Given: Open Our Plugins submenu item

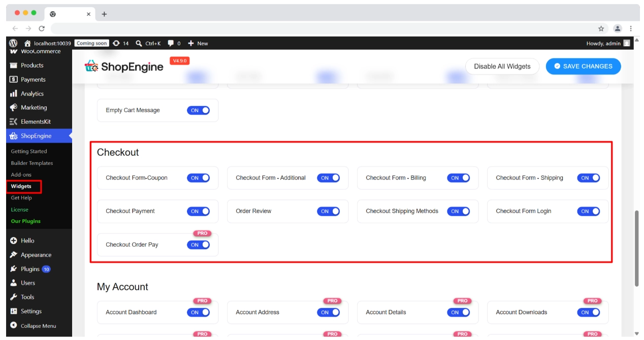Looking at the screenshot, I should click(x=26, y=221).
